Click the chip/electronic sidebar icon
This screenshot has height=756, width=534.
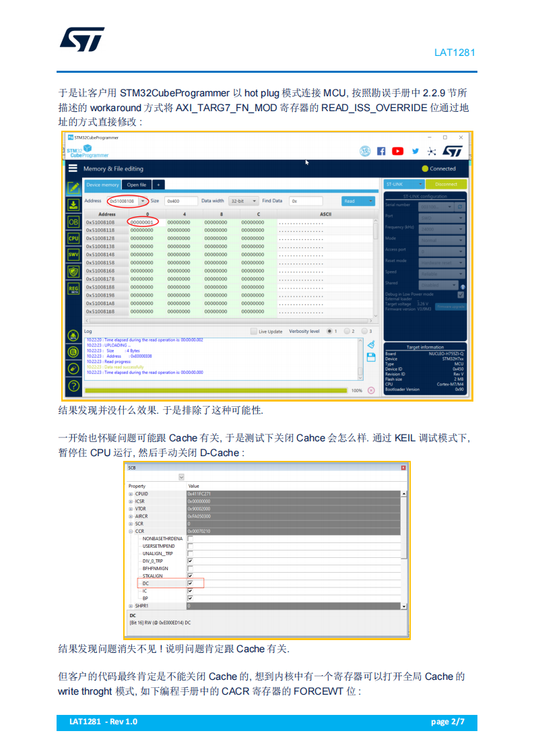click(73, 352)
